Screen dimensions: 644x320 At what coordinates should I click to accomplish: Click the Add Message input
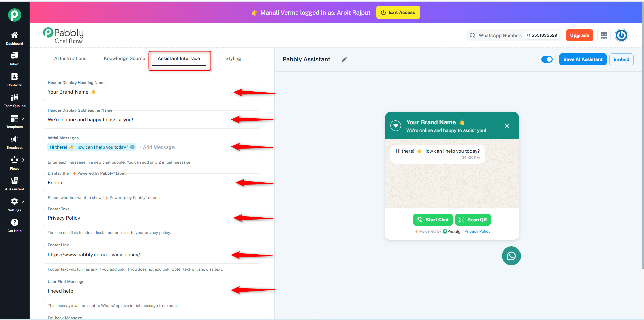pyautogui.click(x=157, y=147)
